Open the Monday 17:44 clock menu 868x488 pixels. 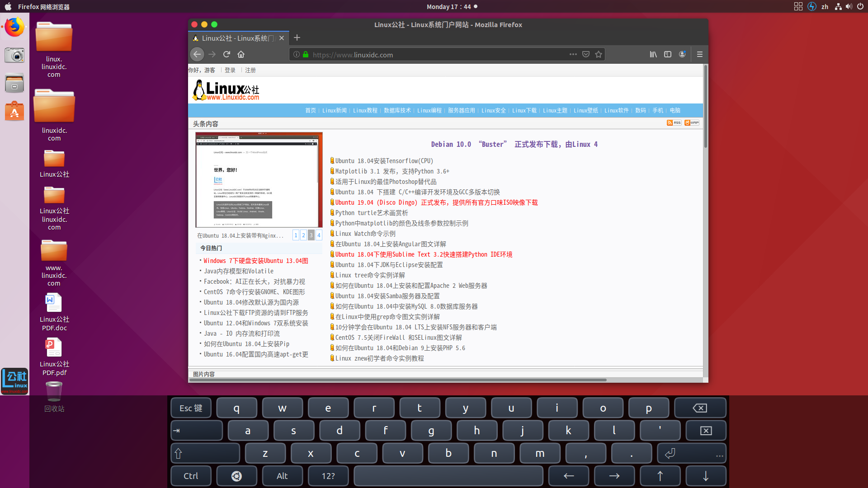[452, 6]
